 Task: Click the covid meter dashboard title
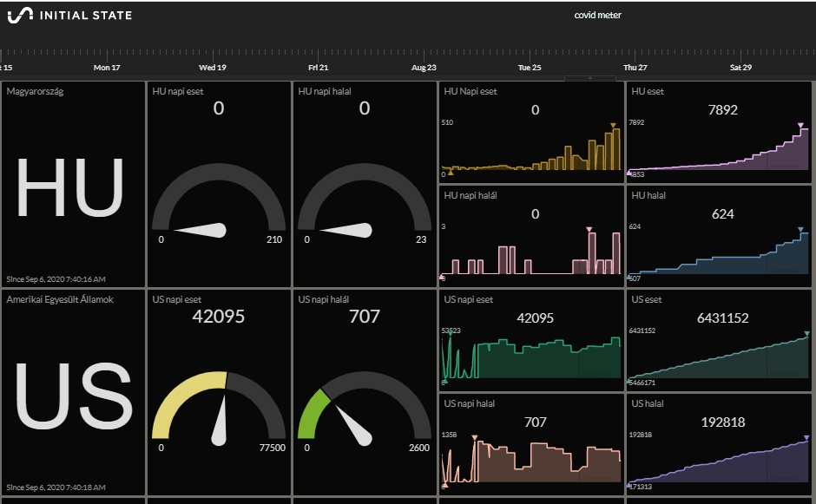coord(597,15)
